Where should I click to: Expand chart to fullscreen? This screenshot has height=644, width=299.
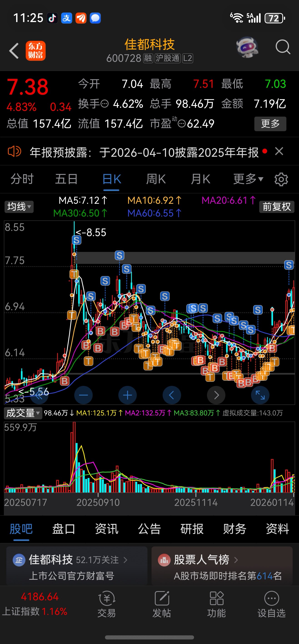260,395
